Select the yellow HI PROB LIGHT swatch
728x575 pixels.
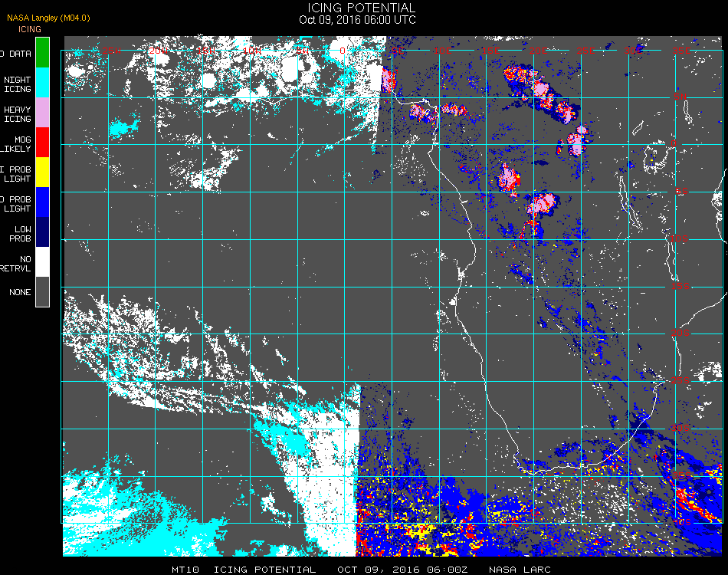(x=42, y=172)
